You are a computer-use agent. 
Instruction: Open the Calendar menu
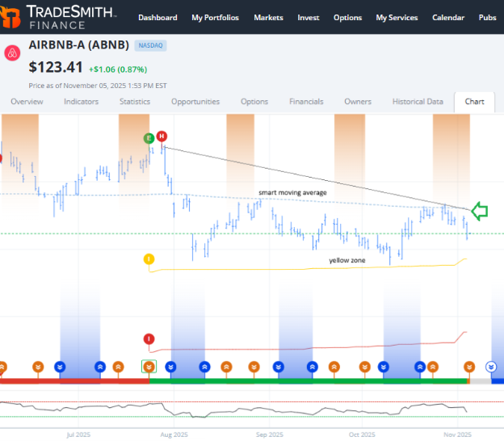tap(448, 18)
